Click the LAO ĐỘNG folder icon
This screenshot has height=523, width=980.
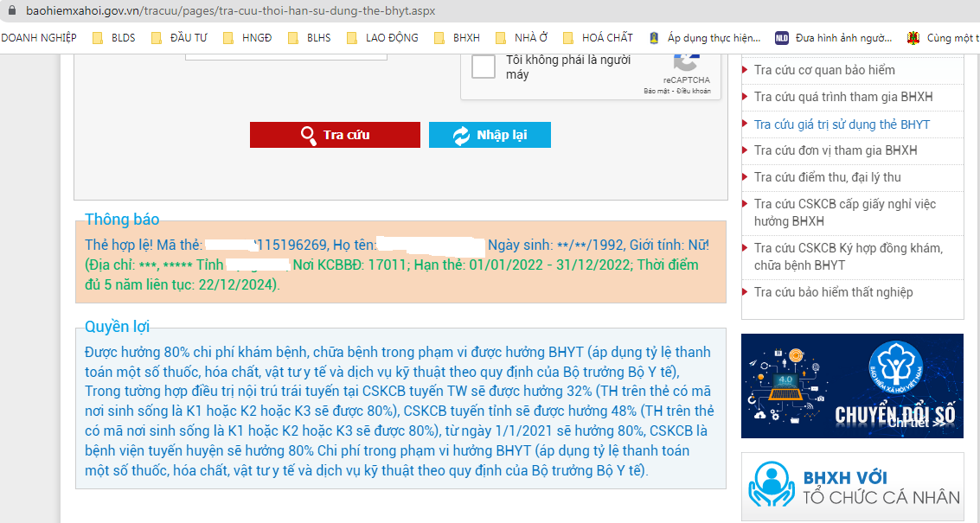[352, 38]
